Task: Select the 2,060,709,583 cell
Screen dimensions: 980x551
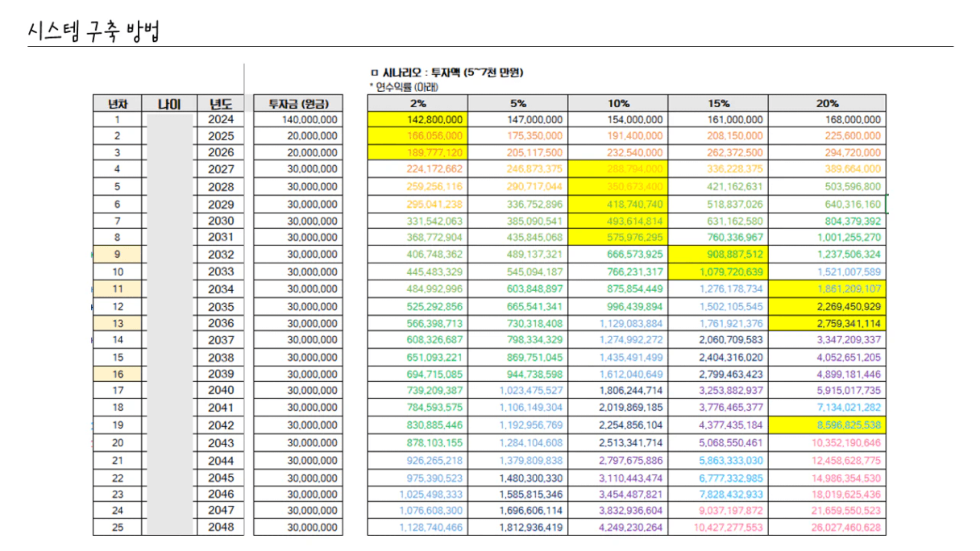Action: pos(717,340)
